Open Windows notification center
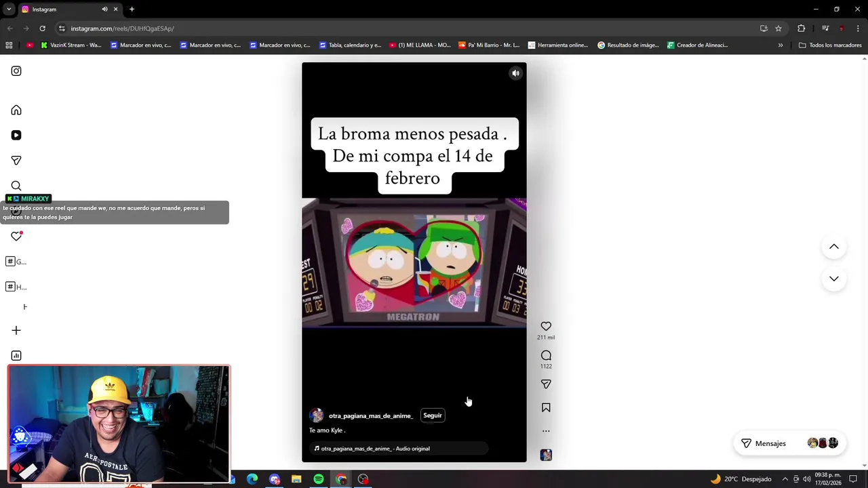The height and width of the screenshot is (488, 868). click(x=853, y=479)
